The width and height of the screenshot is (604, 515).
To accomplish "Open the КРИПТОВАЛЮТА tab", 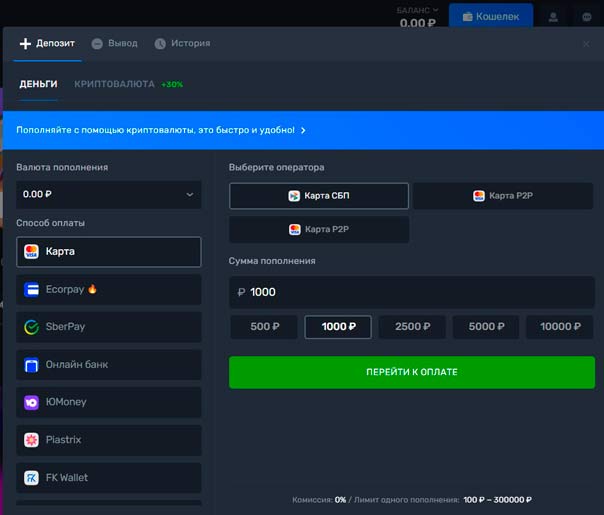I will coord(114,85).
